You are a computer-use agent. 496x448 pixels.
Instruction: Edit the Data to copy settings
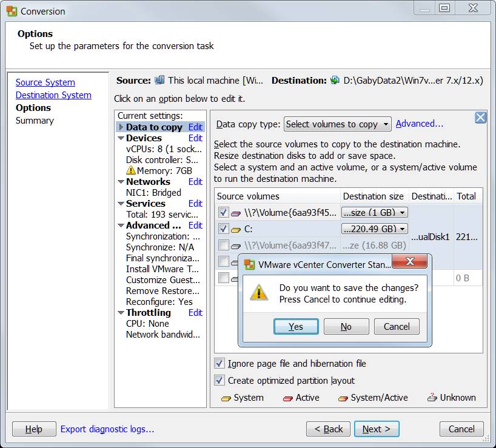pos(195,127)
